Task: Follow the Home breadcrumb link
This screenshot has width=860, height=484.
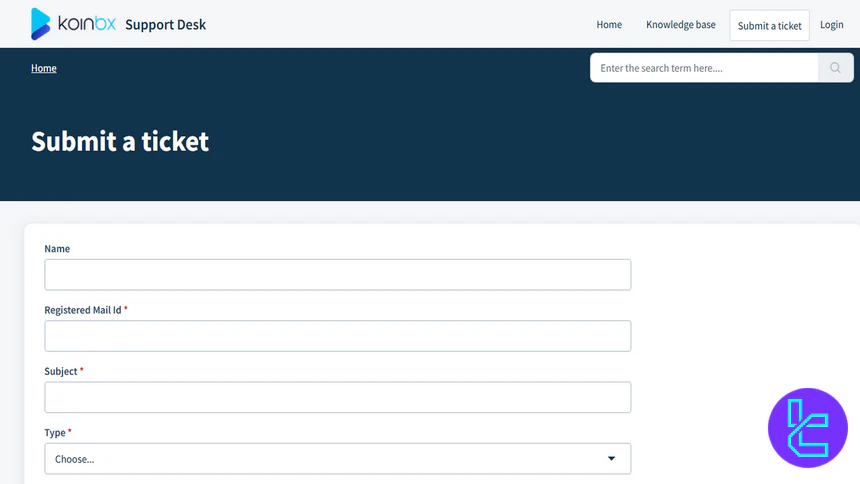Action: 44,68
